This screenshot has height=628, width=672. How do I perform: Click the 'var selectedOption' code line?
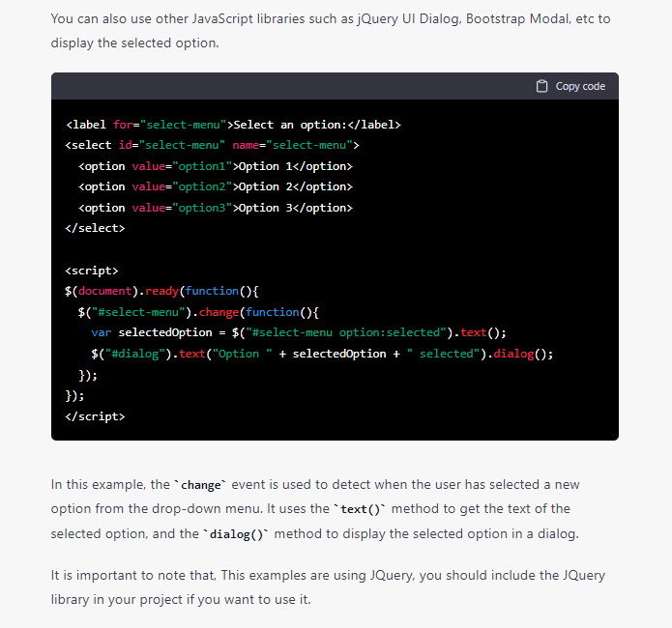pos(299,333)
